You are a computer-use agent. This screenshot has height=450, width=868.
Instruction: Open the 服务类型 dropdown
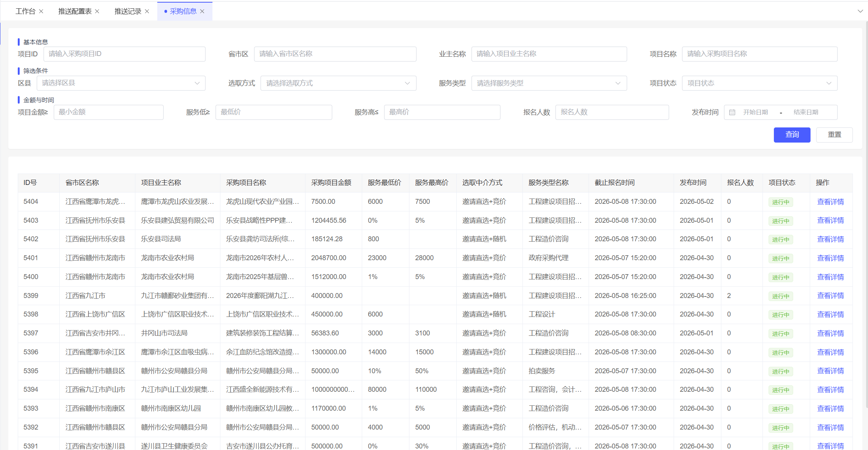(x=549, y=83)
